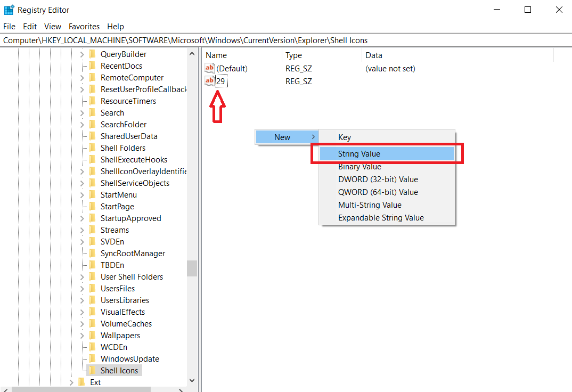The image size is (572, 392).
Task: Click the SVDEn folder icon
Action: [x=92, y=241]
